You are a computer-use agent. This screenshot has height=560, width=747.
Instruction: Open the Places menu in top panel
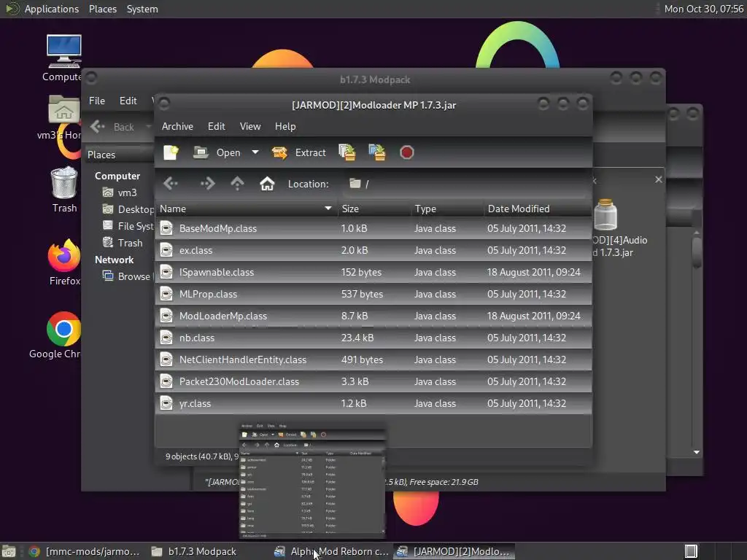pos(102,9)
